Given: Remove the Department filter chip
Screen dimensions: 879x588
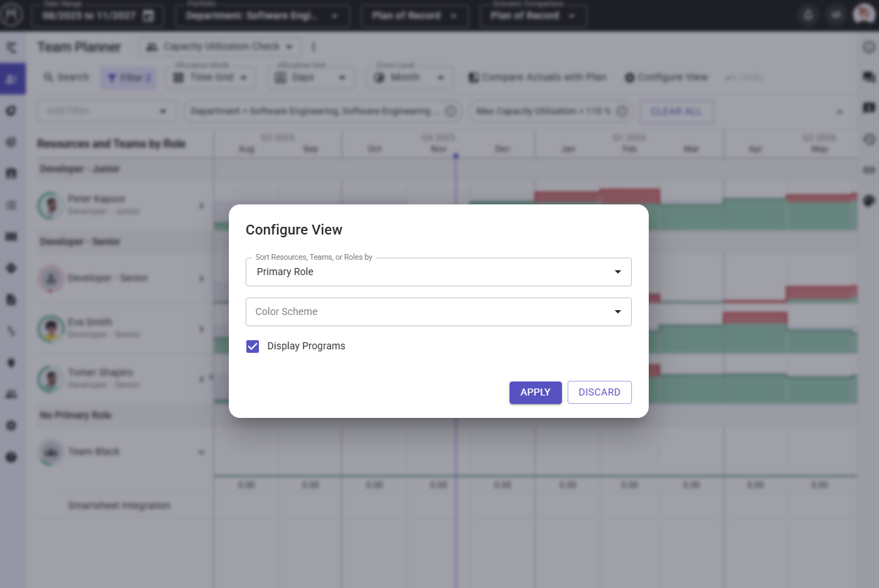Looking at the screenshot, I should click(450, 111).
